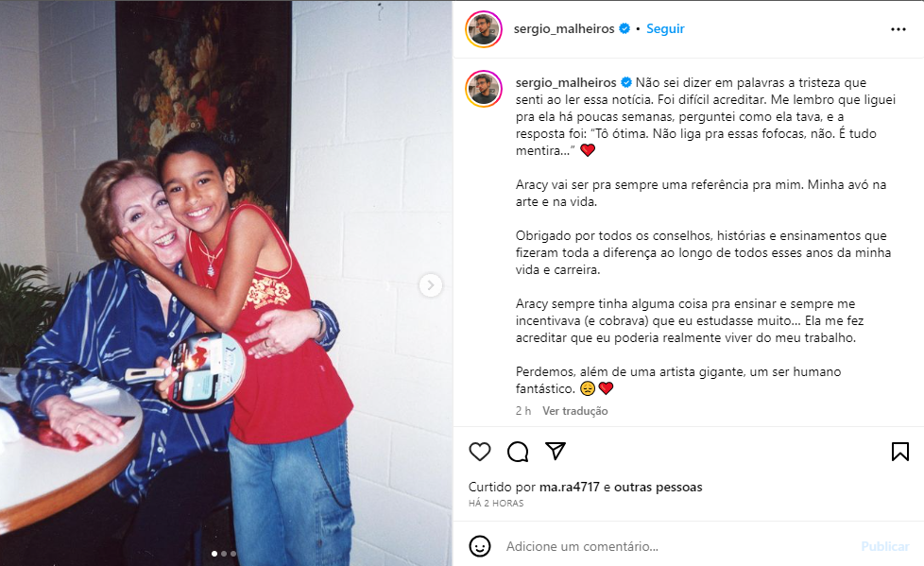Viewport: 924px width, 566px height.
Task: Go to the next photo with the arrow
Action: click(x=431, y=285)
